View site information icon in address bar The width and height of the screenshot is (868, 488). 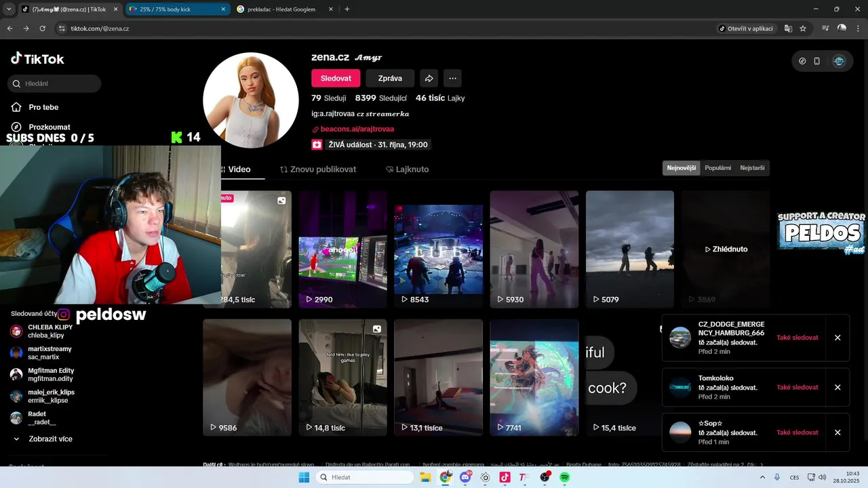coord(62,28)
